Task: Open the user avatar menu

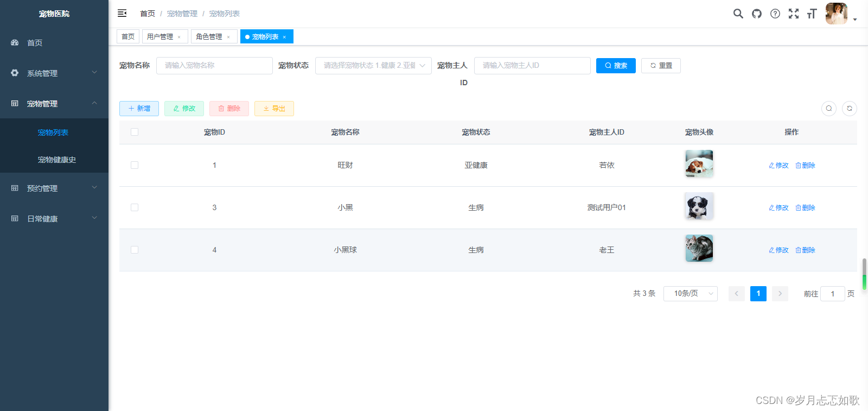Action: (837, 14)
